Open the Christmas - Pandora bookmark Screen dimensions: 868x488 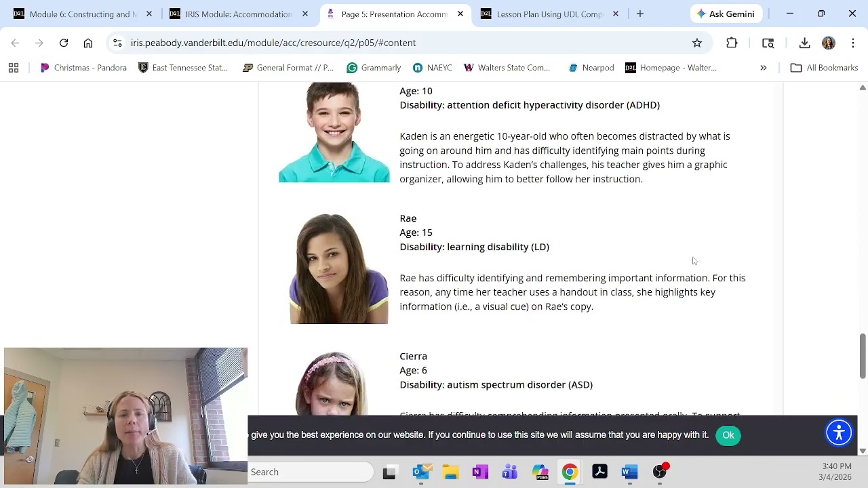tap(83, 68)
